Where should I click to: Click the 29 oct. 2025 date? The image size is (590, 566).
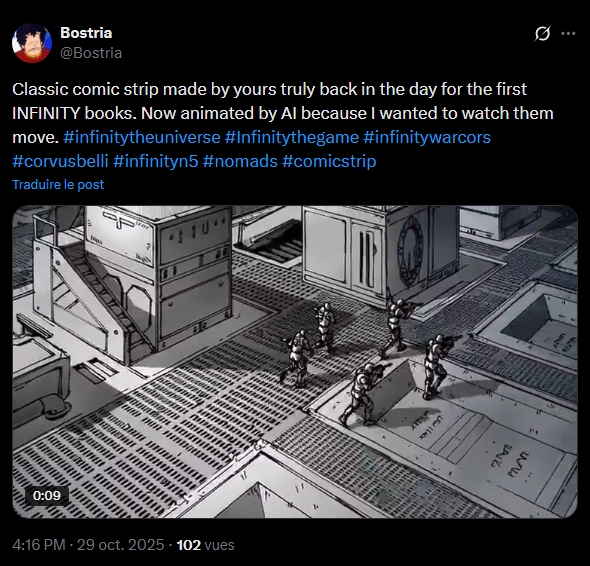coord(120,545)
